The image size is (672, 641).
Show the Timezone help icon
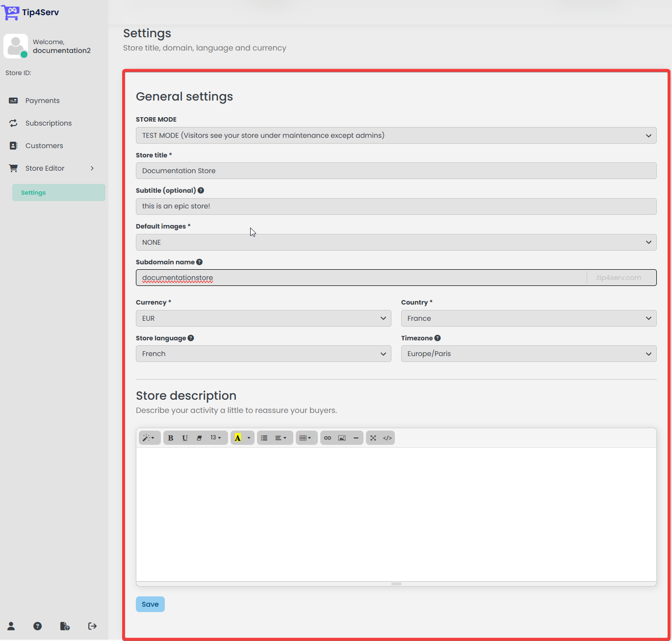pyautogui.click(x=438, y=338)
